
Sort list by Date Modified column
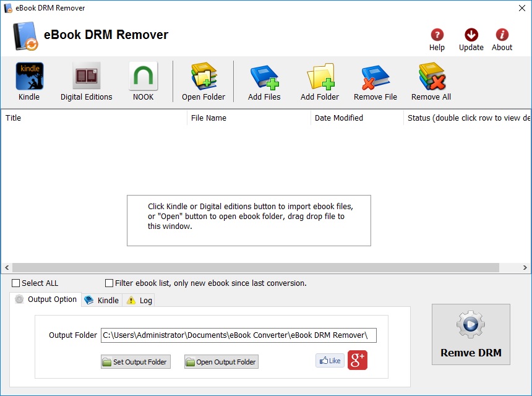point(357,118)
